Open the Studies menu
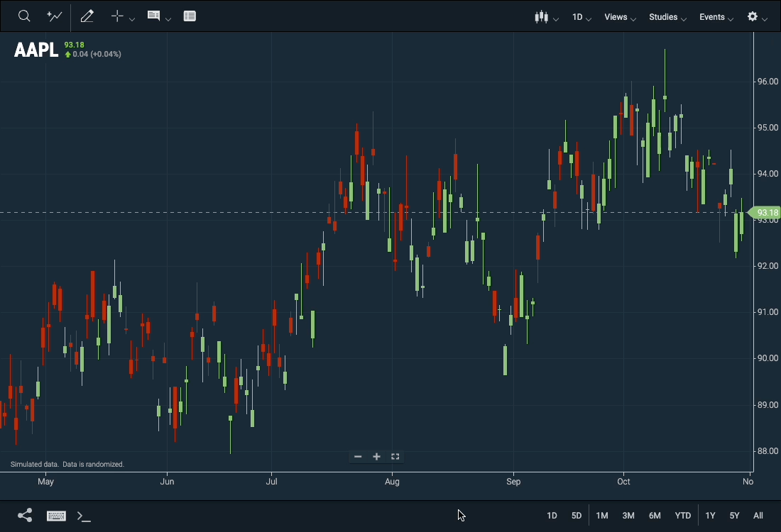 [667, 17]
